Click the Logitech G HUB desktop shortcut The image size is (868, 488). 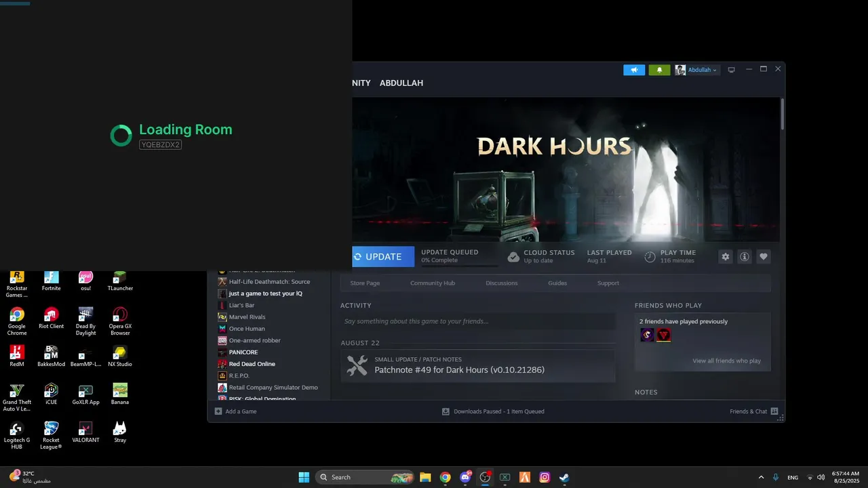(17, 435)
